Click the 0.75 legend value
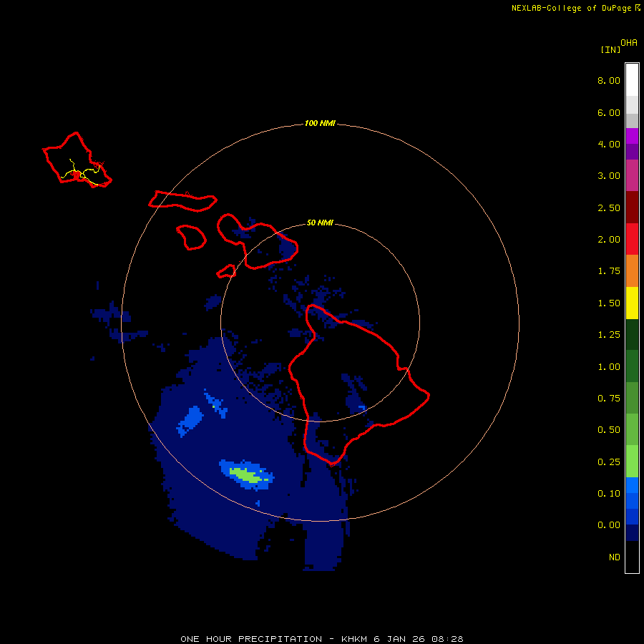Viewport: 644px width, 644px height. pos(609,399)
